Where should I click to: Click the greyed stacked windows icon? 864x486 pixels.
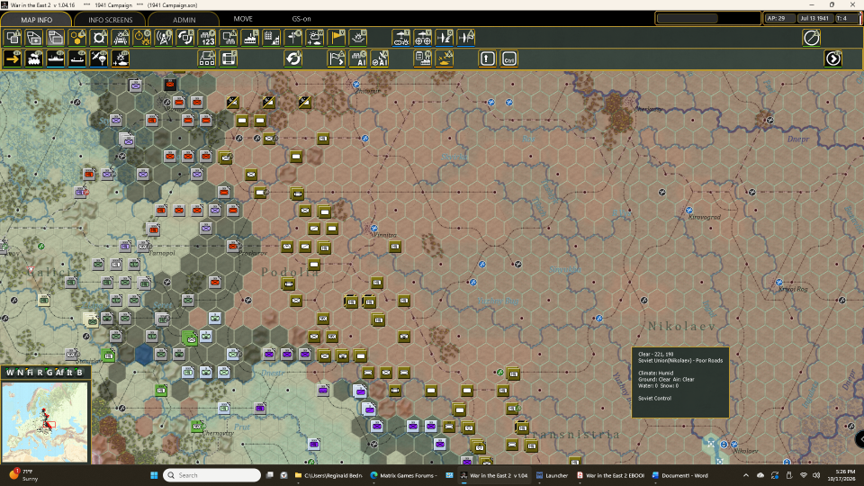56,38
